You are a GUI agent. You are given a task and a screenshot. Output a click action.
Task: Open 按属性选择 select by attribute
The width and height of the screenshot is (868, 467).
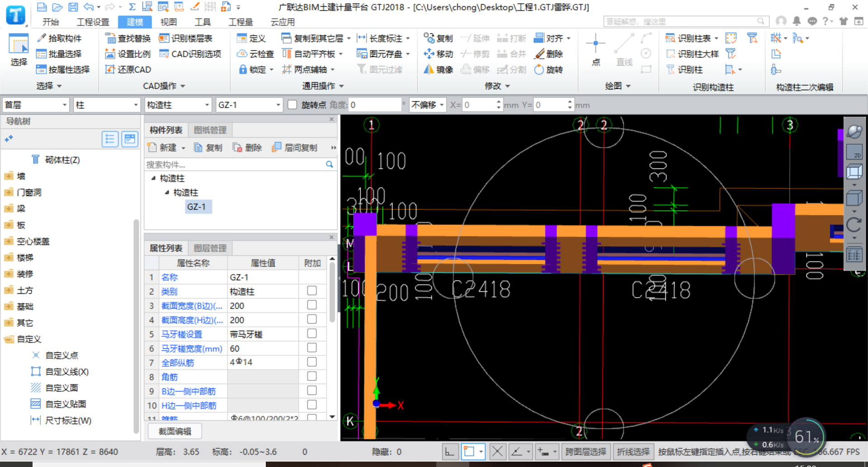click(63, 69)
